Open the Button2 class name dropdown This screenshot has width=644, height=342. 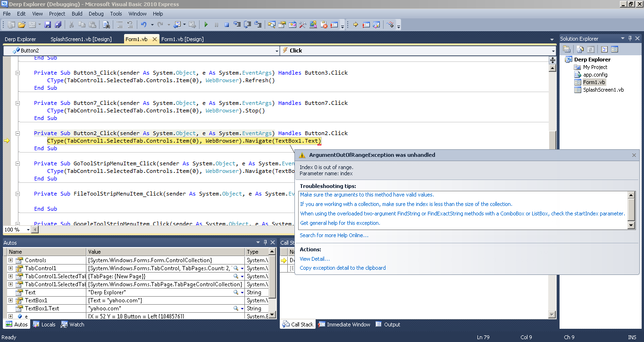pyautogui.click(x=276, y=51)
